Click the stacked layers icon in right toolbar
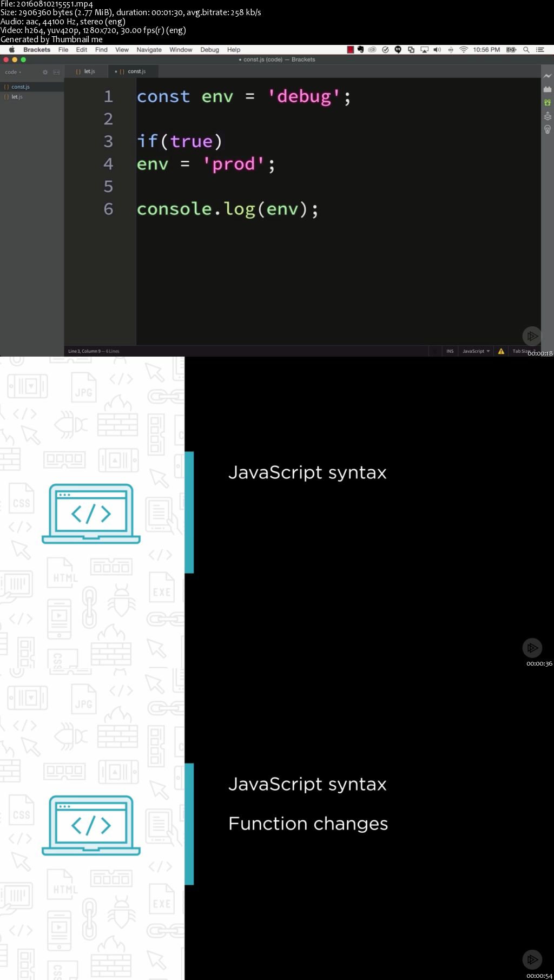Image resolution: width=554 pixels, height=980 pixels. pos(548,116)
